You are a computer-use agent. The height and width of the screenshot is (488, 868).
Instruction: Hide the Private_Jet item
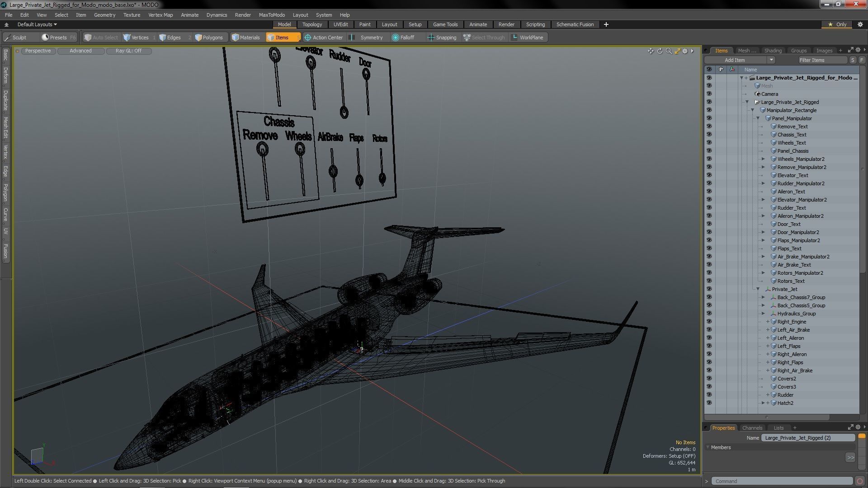pyautogui.click(x=709, y=289)
